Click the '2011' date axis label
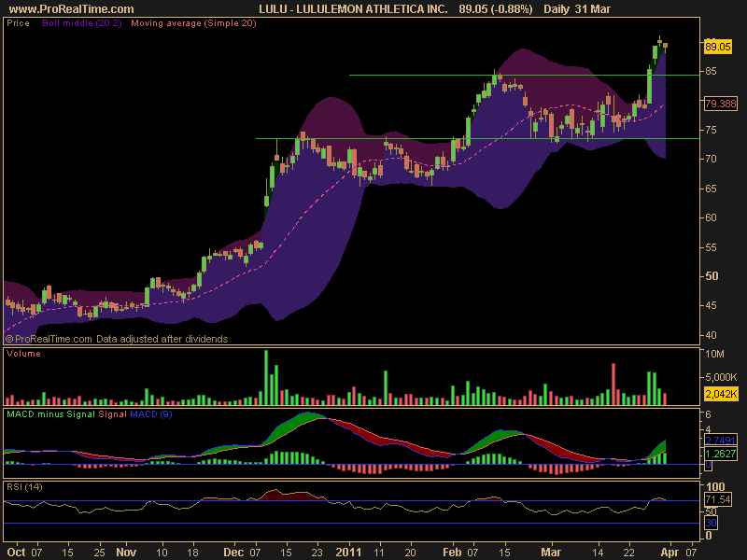Image resolution: width=747 pixels, height=560 pixels. click(348, 552)
